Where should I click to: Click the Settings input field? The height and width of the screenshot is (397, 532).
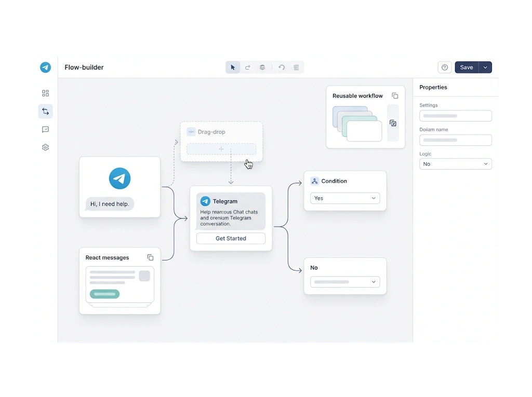point(455,116)
